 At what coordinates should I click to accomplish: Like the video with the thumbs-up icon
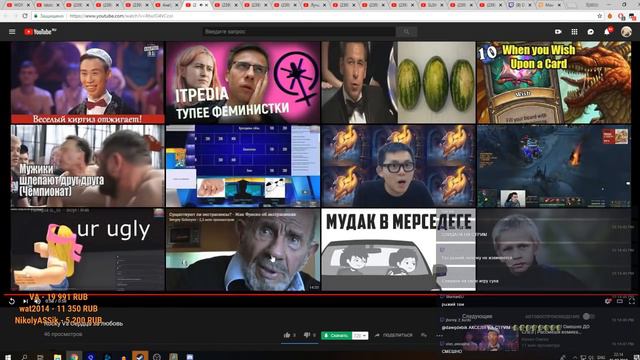pyautogui.click(x=287, y=335)
